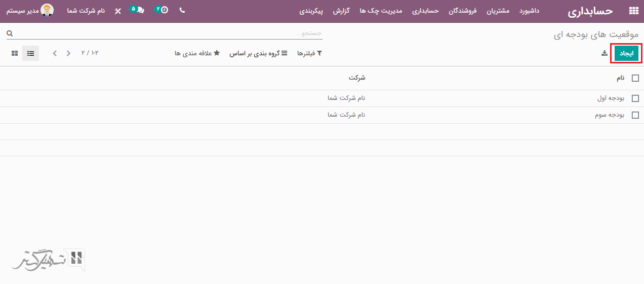Sort by the شرکت column header
The height and width of the screenshot is (284, 644).
[x=357, y=78]
